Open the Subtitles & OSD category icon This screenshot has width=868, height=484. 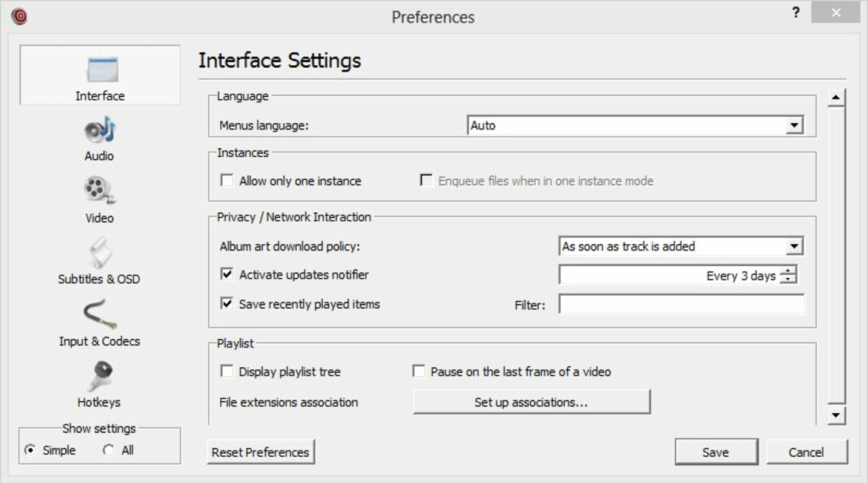(99, 252)
